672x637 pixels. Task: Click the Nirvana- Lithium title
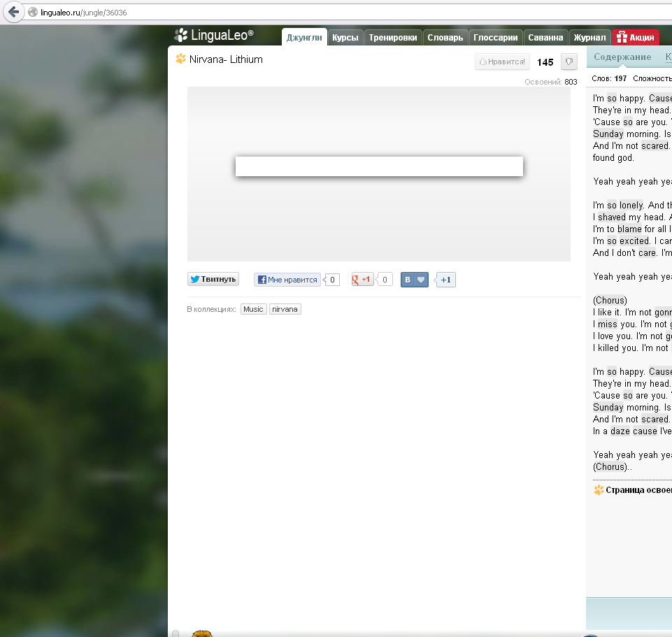click(226, 59)
